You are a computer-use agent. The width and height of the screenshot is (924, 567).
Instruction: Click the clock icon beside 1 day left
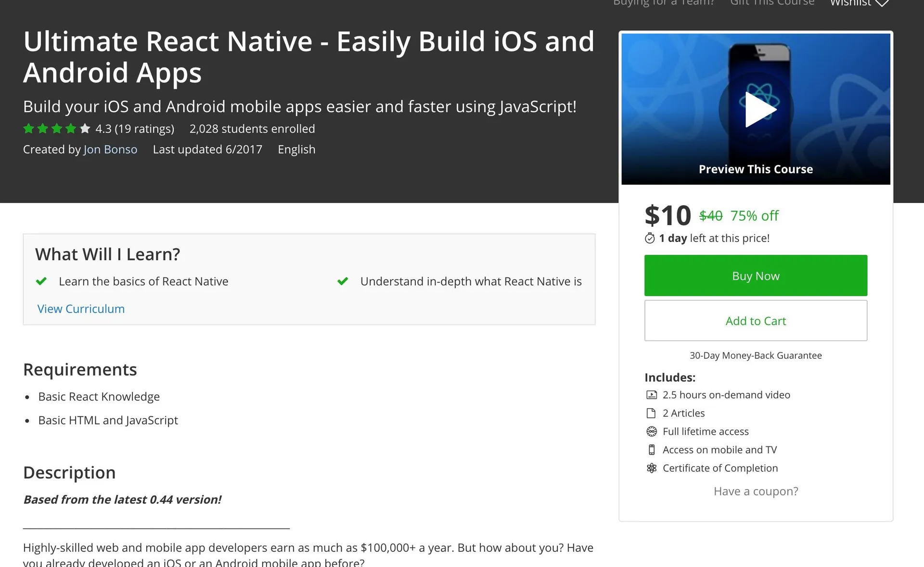[650, 239]
